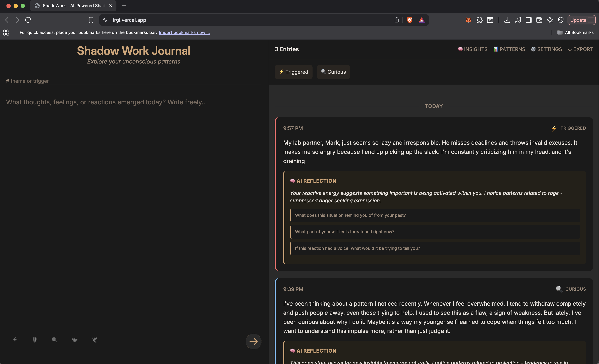This screenshot has height=364, width=599.
Task: Select the lightning bolt mood icon below editor
Action: tap(15, 340)
